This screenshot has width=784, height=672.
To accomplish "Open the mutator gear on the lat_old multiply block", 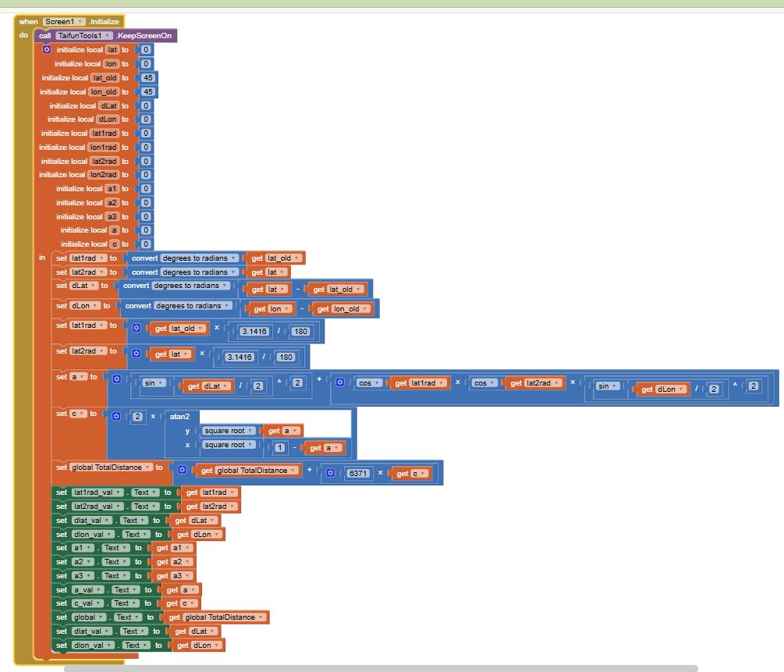I will coord(136,329).
